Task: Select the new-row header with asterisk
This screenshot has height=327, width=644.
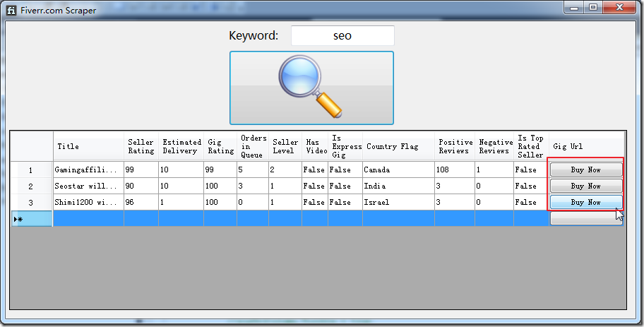Action: (31, 218)
